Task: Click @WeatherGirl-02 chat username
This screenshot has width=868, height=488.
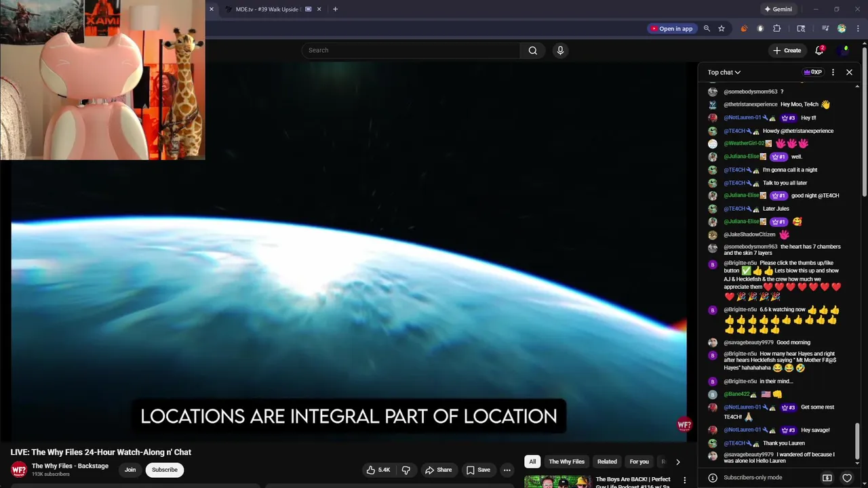Action: pyautogui.click(x=744, y=144)
